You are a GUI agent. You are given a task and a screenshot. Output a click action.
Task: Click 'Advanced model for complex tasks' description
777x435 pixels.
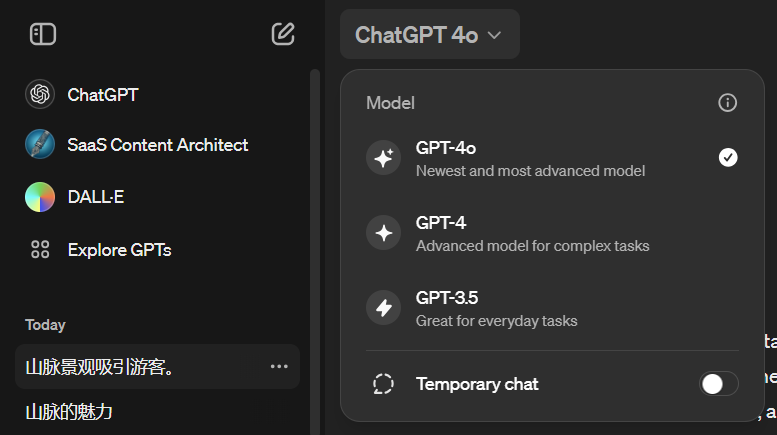pos(532,246)
